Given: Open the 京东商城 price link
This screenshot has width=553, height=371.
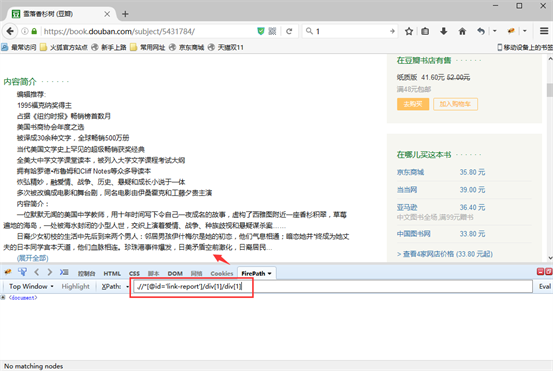Looking at the screenshot, I should click(411, 172).
